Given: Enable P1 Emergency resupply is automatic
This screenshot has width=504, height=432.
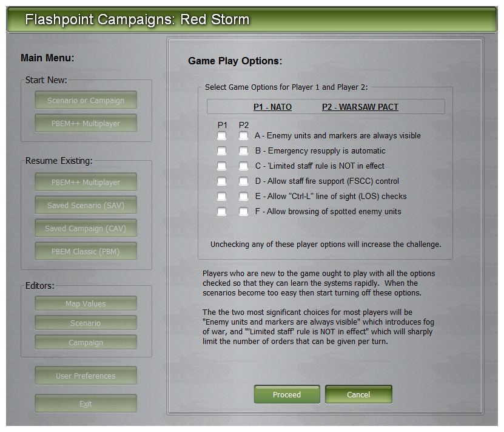Looking at the screenshot, I should click(x=221, y=151).
